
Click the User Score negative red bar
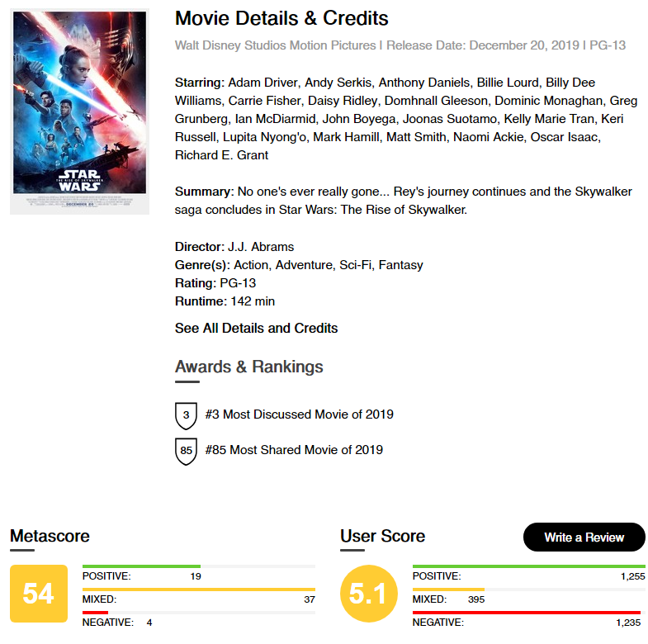pos(527,613)
